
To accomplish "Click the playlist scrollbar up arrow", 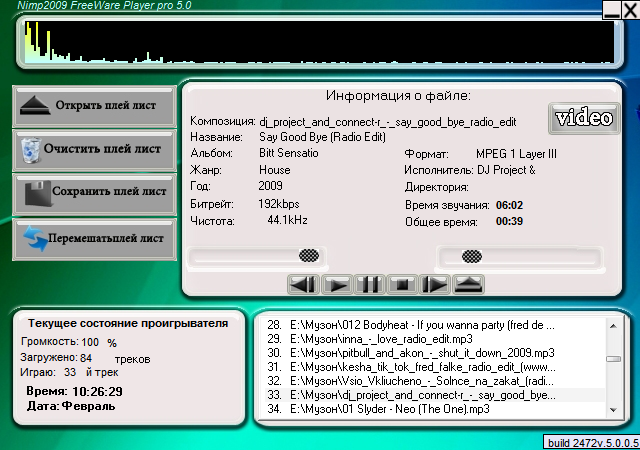I will pos(617,325).
